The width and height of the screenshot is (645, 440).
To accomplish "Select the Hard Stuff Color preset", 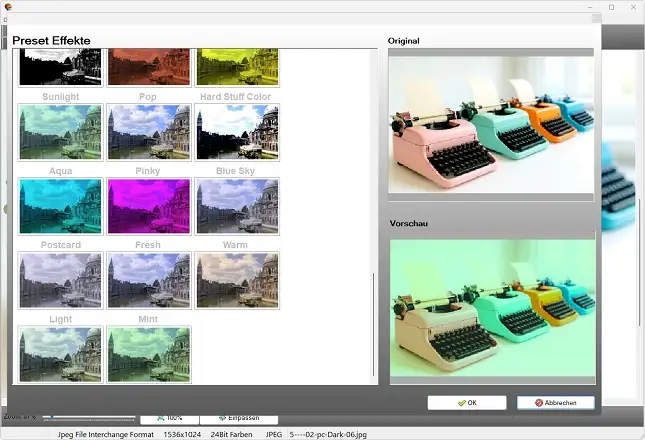I will tap(237, 133).
